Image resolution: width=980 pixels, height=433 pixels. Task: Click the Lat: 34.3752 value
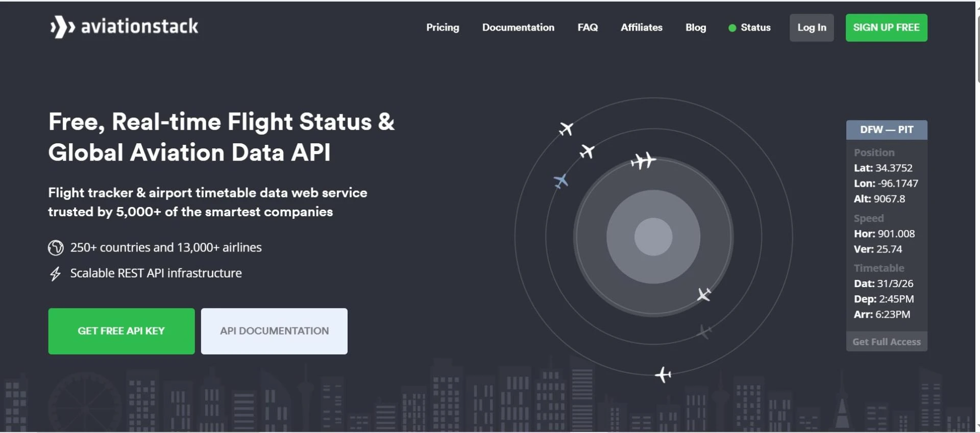point(883,168)
